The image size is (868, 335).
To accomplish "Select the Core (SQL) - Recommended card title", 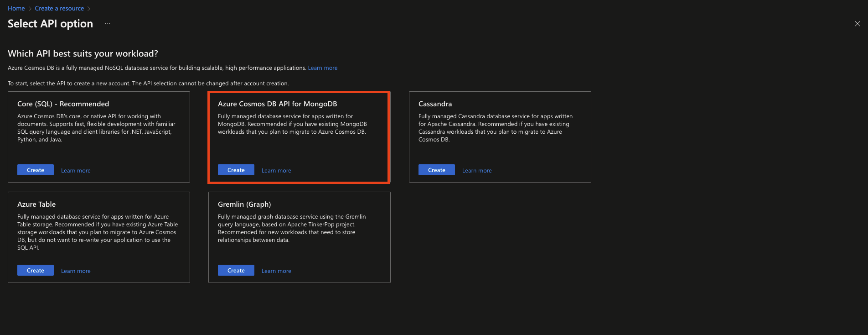I will tap(63, 104).
